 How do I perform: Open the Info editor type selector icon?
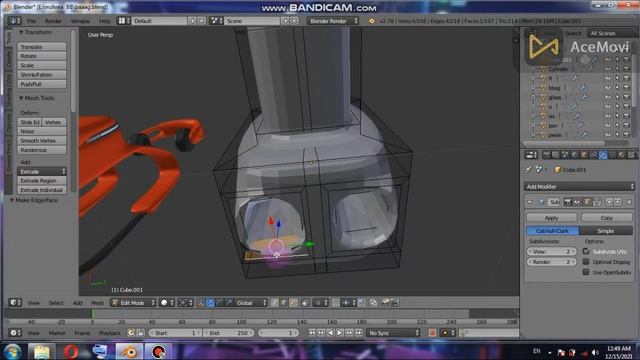[14, 20]
